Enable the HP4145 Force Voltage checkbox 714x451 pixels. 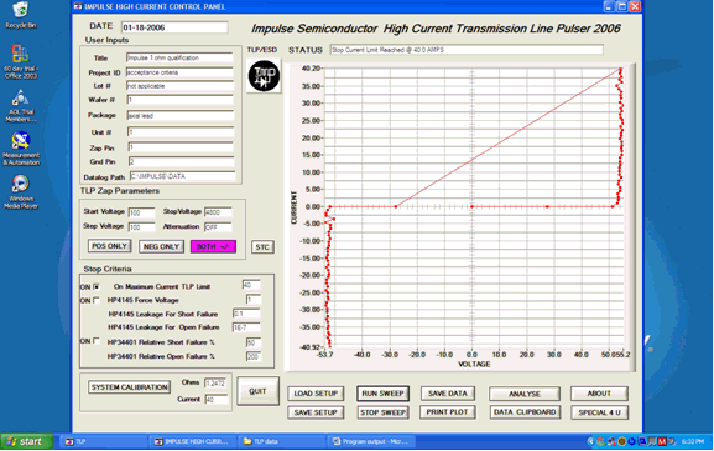coord(97,300)
